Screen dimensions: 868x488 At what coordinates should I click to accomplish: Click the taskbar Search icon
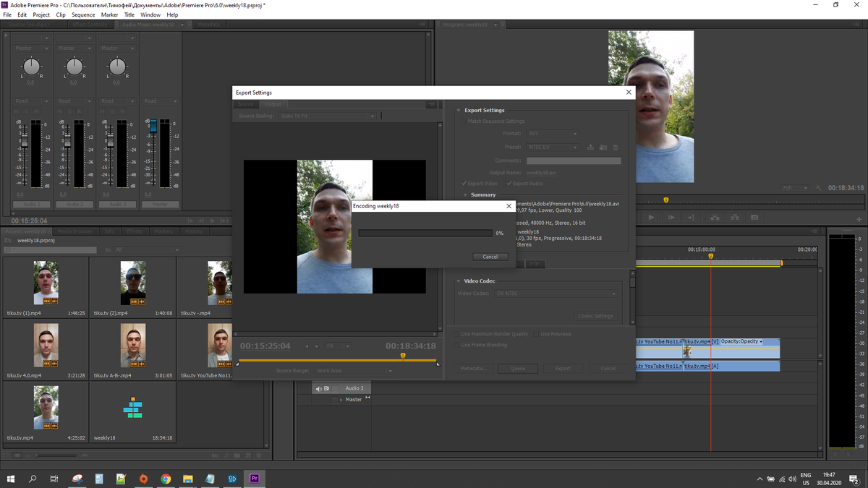(33, 478)
